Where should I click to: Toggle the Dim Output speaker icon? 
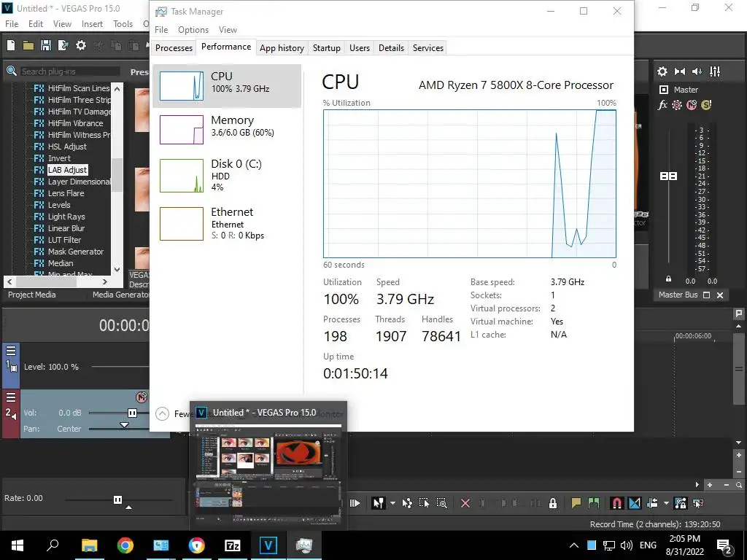[x=697, y=71]
